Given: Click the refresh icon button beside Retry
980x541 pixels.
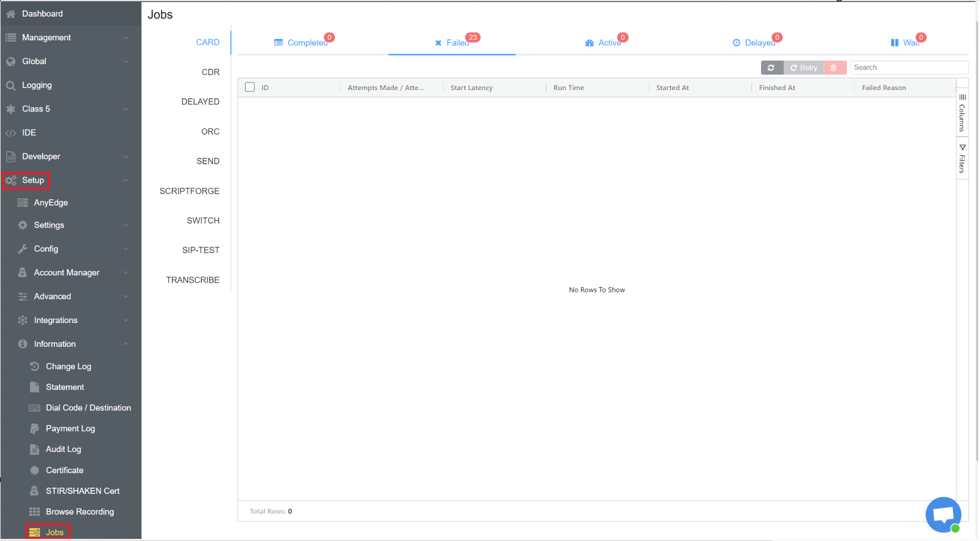Looking at the screenshot, I should 771,68.
